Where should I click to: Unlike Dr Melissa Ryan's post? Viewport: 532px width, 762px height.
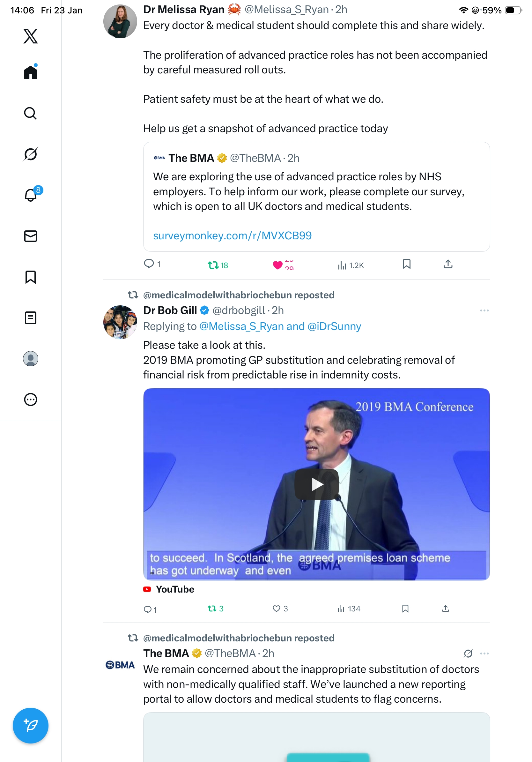coord(283,265)
